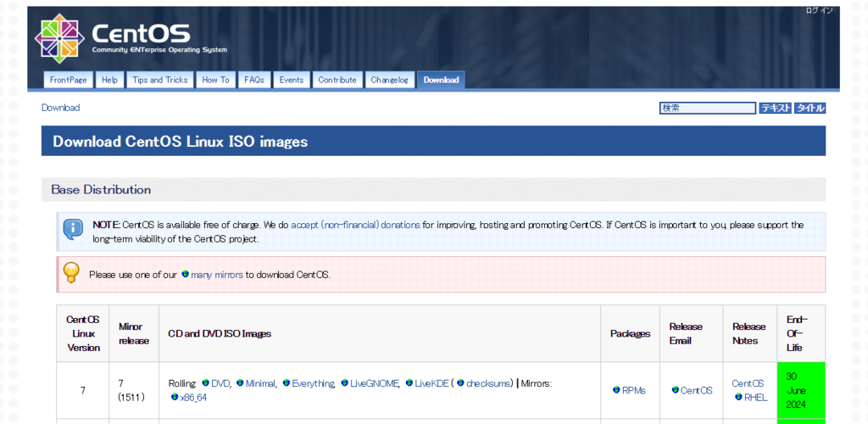Open the FAQs tab
This screenshot has height=424, width=868.
tap(254, 80)
